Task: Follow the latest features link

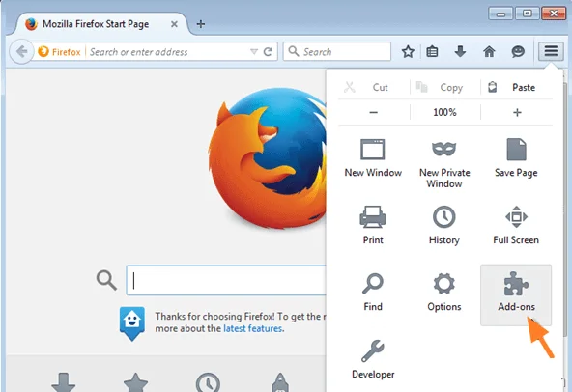Action: click(x=253, y=328)
